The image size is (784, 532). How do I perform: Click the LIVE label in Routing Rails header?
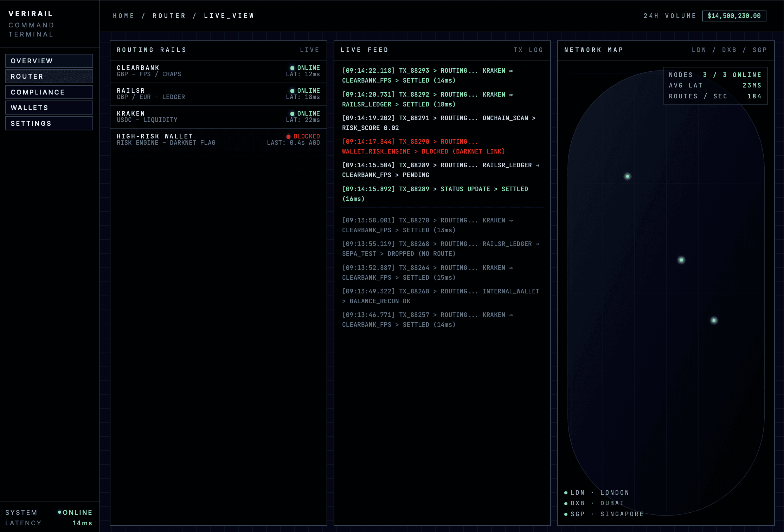pyautogui.click(x=309, y=50)
